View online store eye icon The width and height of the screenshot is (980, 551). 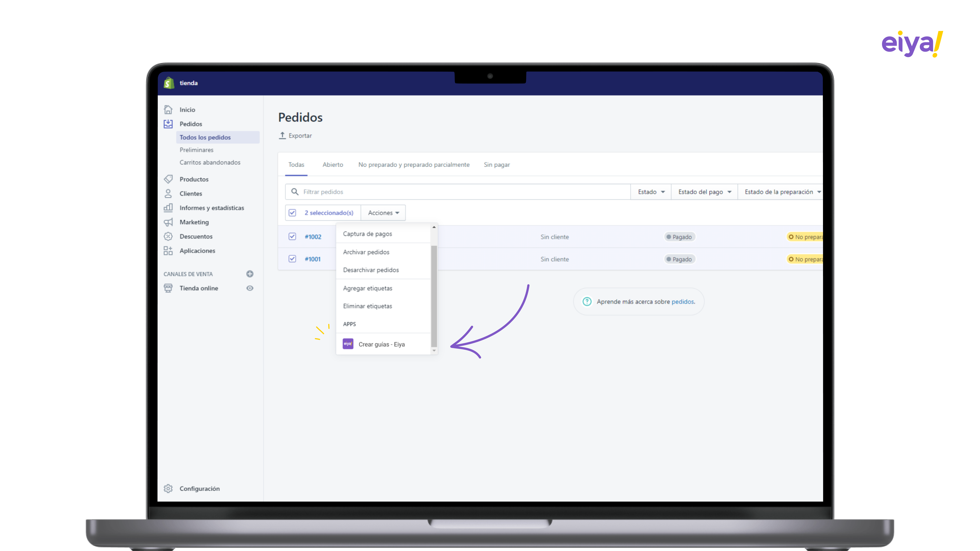click(x=250, y=288)
